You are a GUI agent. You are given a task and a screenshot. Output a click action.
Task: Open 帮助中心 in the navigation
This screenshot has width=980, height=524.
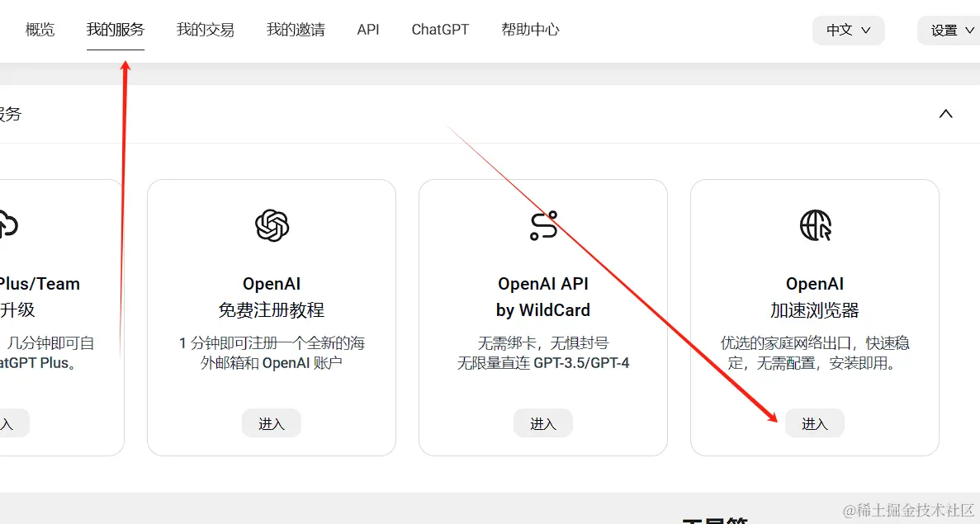530,30
